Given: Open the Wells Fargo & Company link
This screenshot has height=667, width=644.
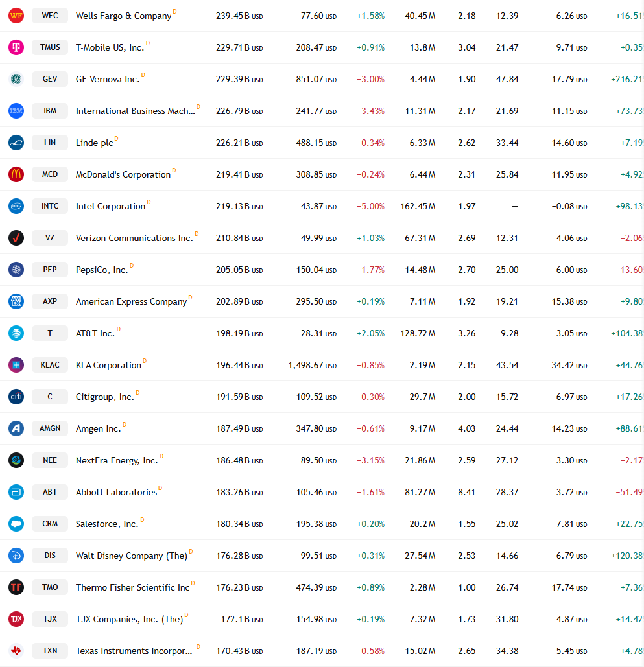Looking at the screenshot, I should coord(123,16).
